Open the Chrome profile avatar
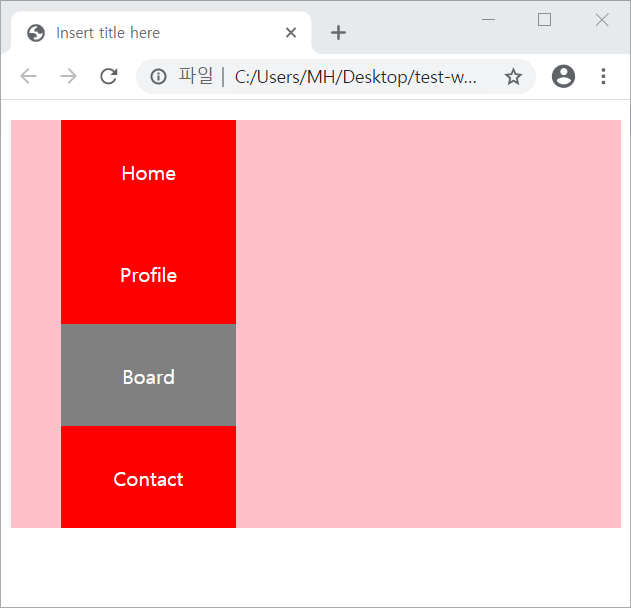The width and height of the screenshot is (631, 608). (563, 76)
